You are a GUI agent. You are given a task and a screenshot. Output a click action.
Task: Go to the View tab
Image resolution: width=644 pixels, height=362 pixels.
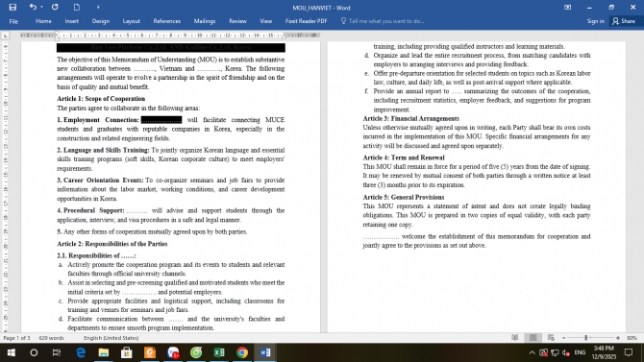[265, 21]
